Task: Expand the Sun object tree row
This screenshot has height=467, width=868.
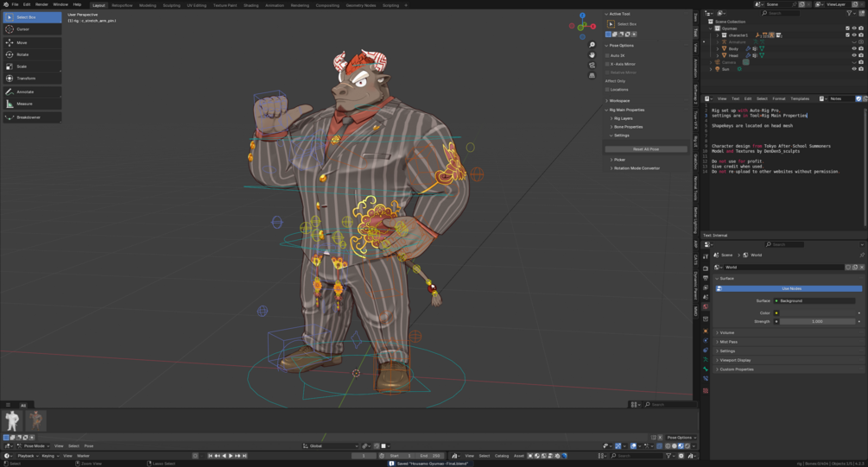Action: [x=712, y=69]
